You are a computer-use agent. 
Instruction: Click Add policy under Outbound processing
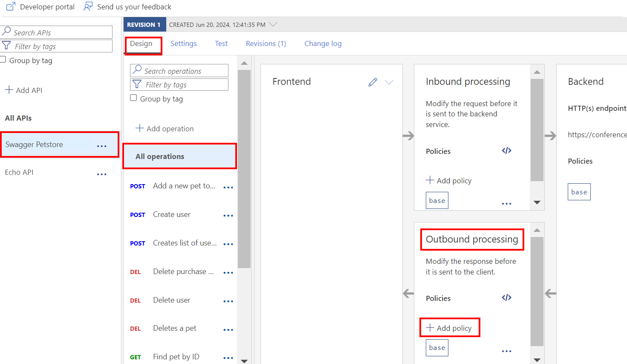click(x=449, y=328)
